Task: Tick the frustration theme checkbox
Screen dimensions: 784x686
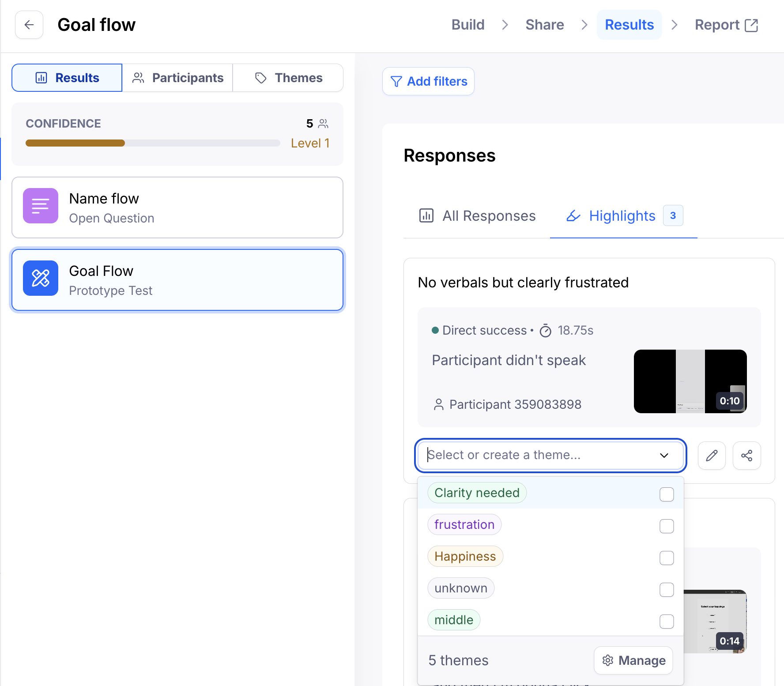Action: click(666, 526)
